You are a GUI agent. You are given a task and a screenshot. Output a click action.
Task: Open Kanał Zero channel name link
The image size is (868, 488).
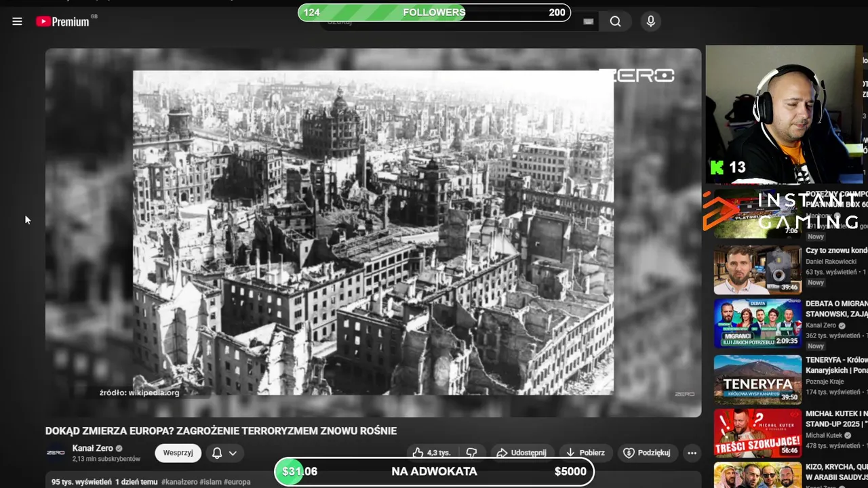click(93, 448)
